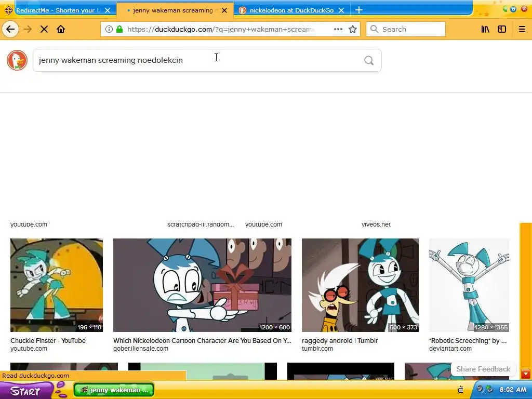This screenshot has height=399, width=532.
Task: Open Robotic Screeching deviantart image
Action: [x=469, y=285]
